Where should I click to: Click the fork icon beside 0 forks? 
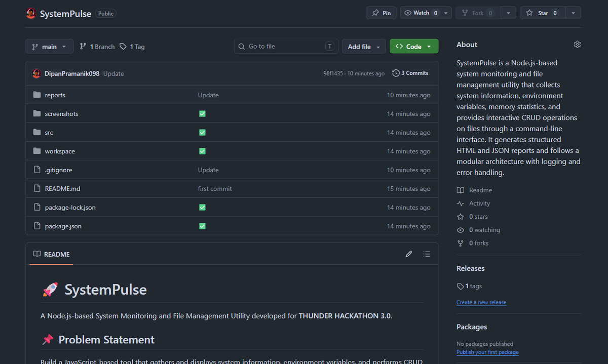(x=460, y=243)
